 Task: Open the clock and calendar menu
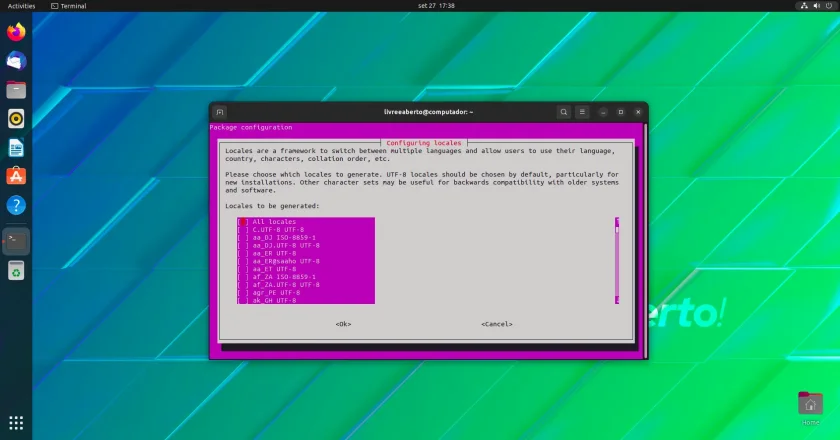(x=436, y=6)
